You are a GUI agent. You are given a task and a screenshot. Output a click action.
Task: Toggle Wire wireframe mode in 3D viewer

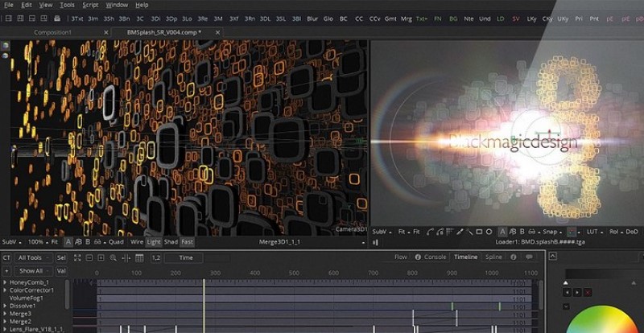pyautogui.click(x=137, y=242)
